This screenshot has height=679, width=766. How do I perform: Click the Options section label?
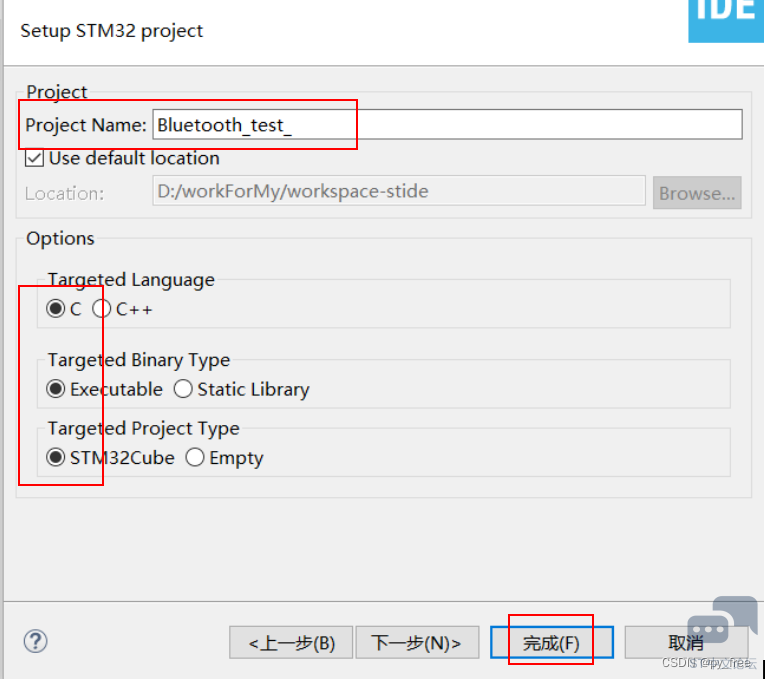click(60, 238)
